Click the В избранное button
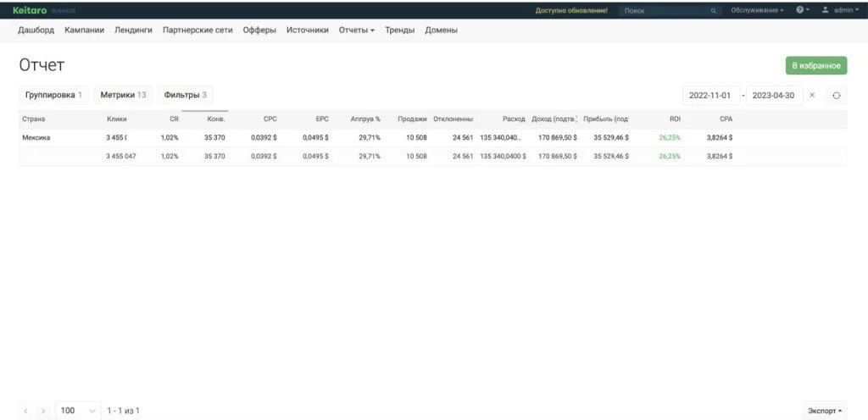The height and width of the screenshot is (420, 868). click(x=816, y=65)
